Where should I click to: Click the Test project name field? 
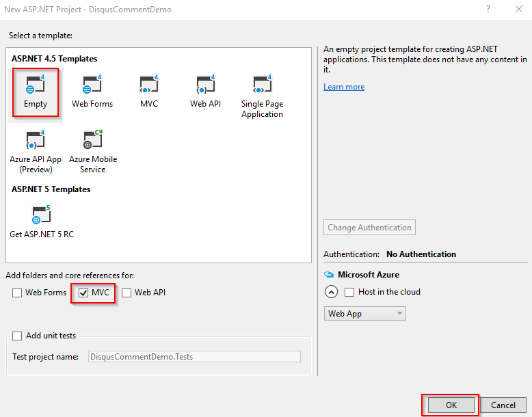click(194, 357)
